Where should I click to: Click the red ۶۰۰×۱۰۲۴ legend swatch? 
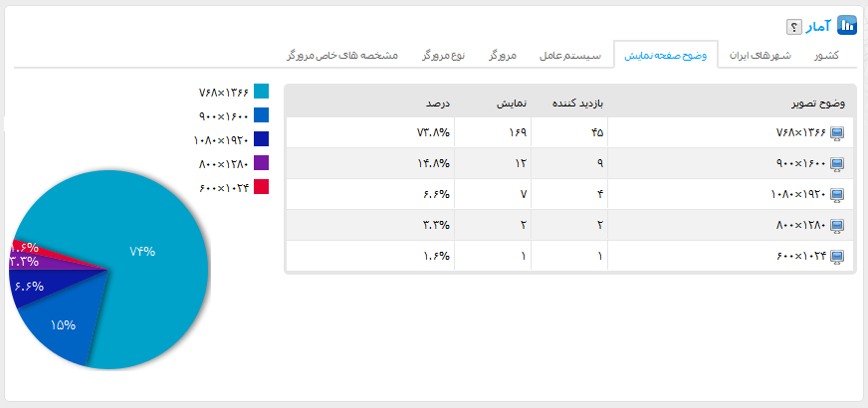(261, 187)
